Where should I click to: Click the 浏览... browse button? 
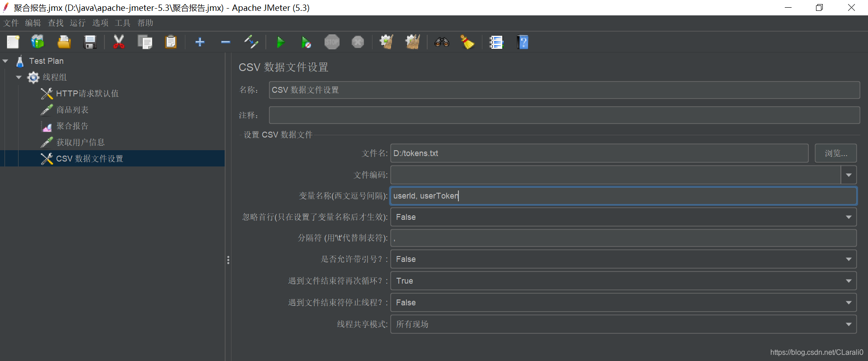coord(835,153)
